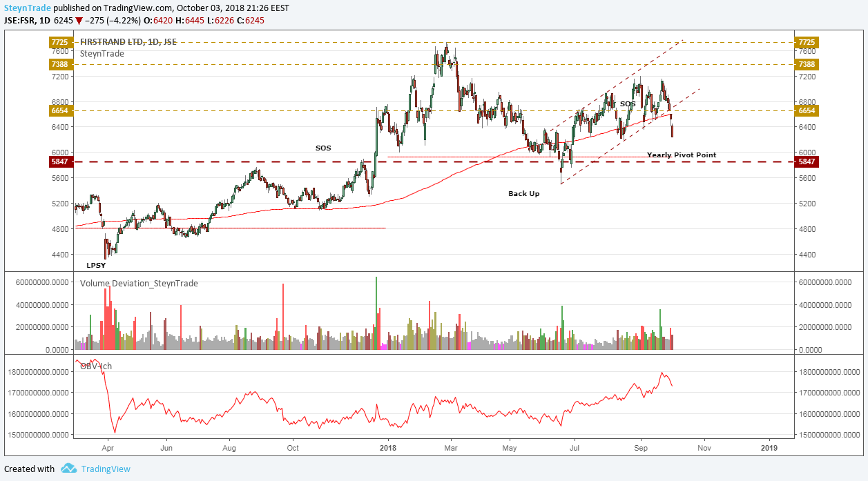The width and height of the screenshot is (868, 481).
Task: Click the left 7388 price label
Action: pos(59,64)
